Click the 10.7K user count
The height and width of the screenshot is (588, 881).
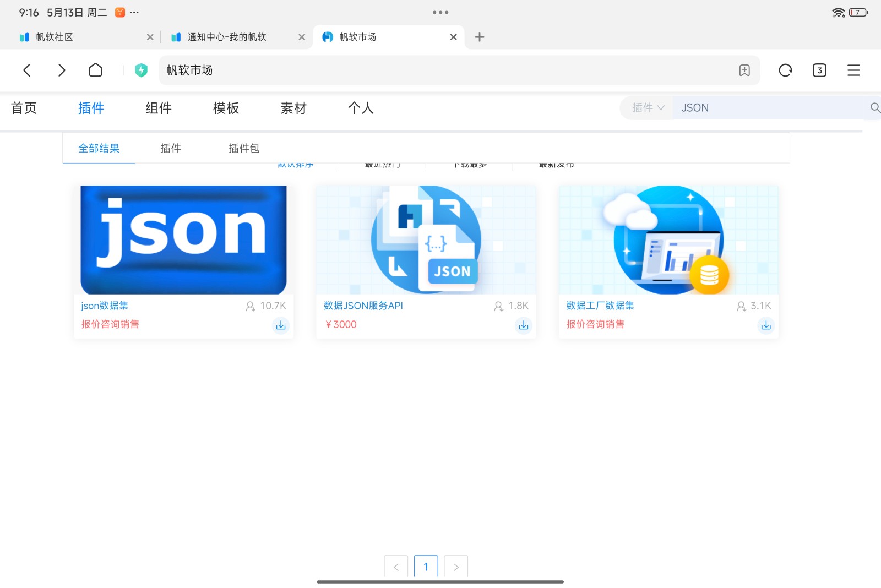pos(266,306)
